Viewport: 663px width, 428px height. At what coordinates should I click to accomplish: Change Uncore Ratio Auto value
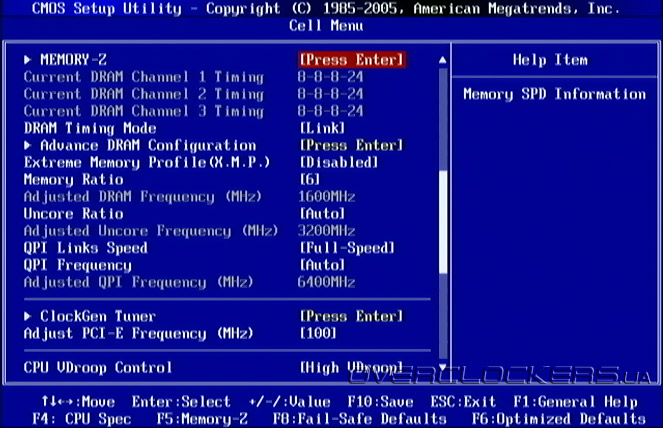tap(322, 214)
